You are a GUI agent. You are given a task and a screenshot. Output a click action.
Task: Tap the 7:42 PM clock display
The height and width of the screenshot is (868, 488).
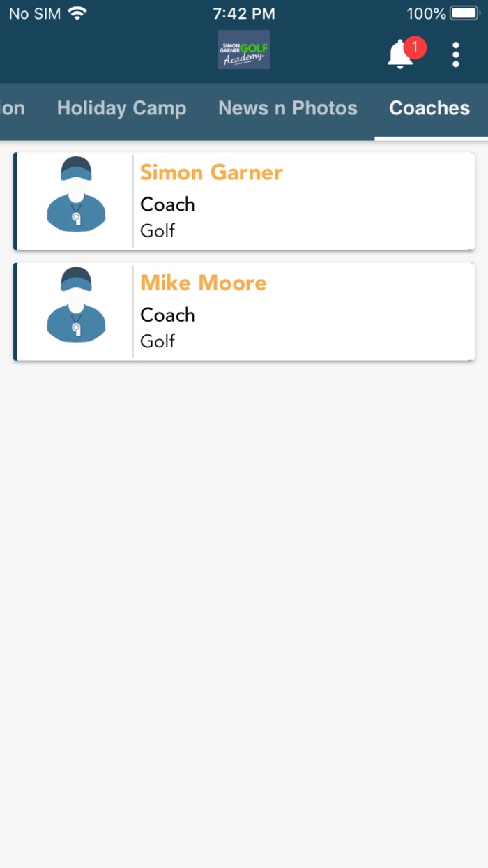coord(243,13)
